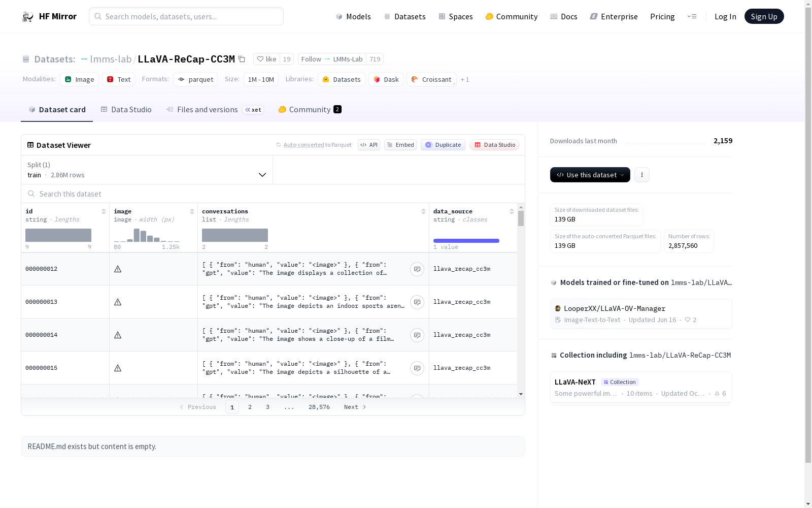The width and height of the screenshot is (812, 508).
Task: Open the Use this dataset dropdown
Action: [590, 175]
